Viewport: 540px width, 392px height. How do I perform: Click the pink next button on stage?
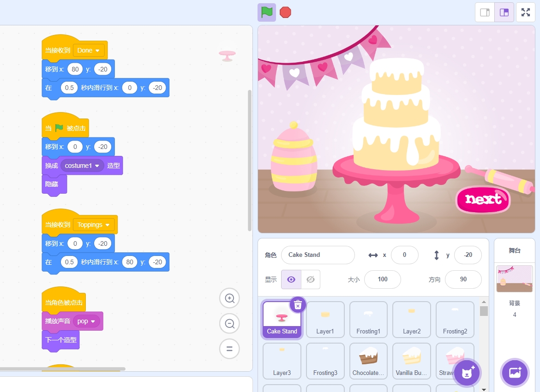[483, 199]
